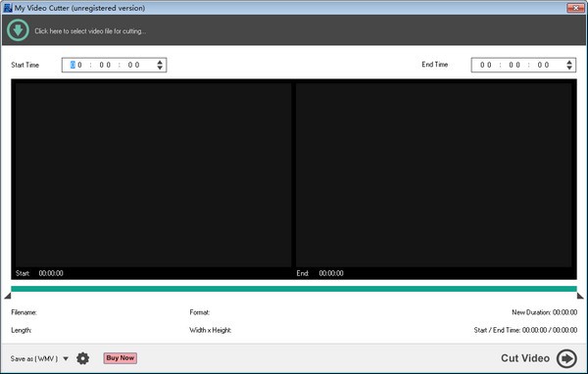Select the Start Time seconds field
Image resolution: width=588 pixels, height=374 pixels.
[x=133, y=65]
